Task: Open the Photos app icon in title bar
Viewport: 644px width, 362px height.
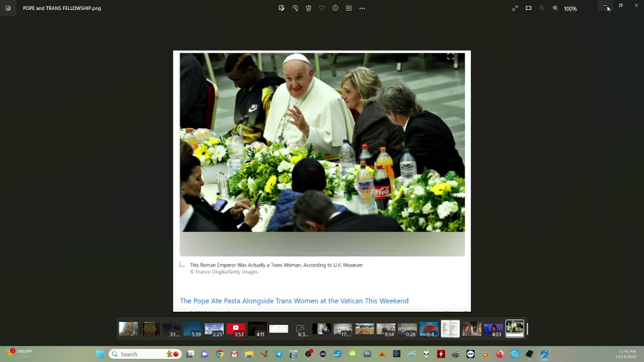Action: pos(8,8)
